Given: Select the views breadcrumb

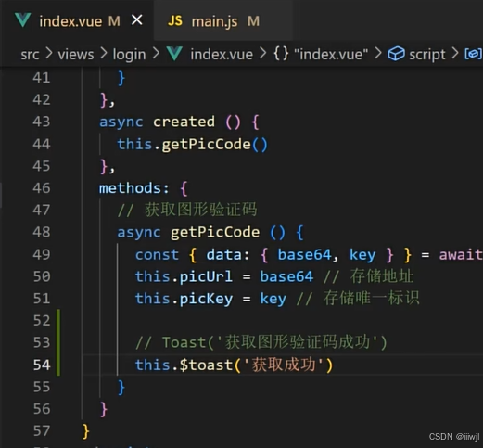Looking at the screenshot, I should click(76, 55).
